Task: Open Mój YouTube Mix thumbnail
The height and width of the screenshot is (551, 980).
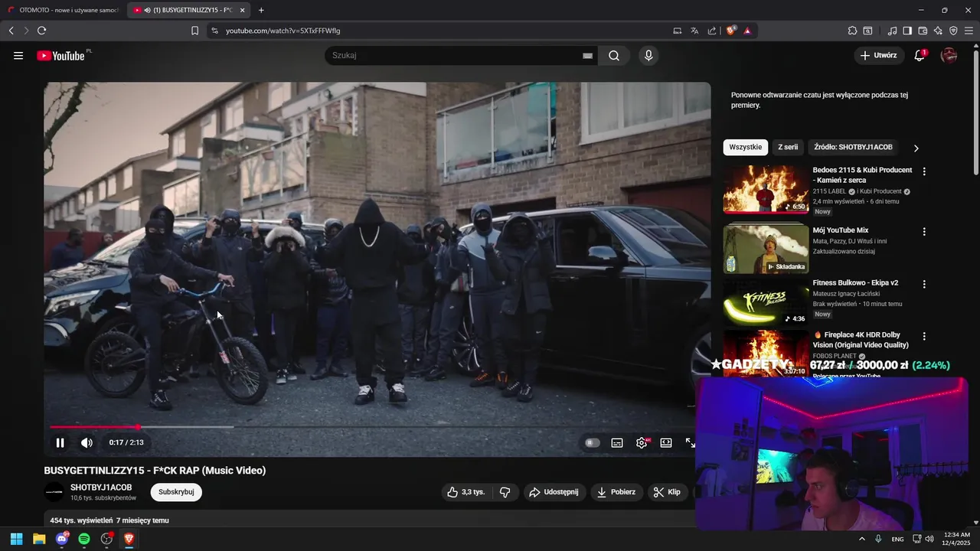Action: click(766, 249)
